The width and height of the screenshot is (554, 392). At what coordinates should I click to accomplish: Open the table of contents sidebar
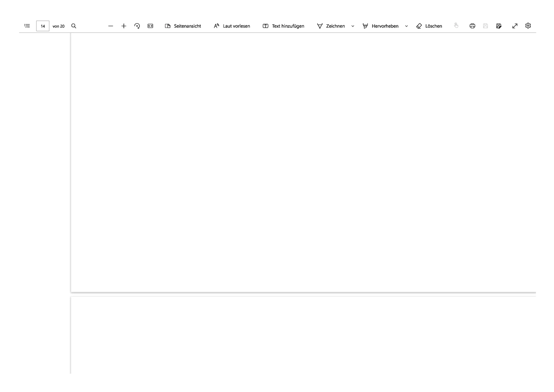click(27, 26)
